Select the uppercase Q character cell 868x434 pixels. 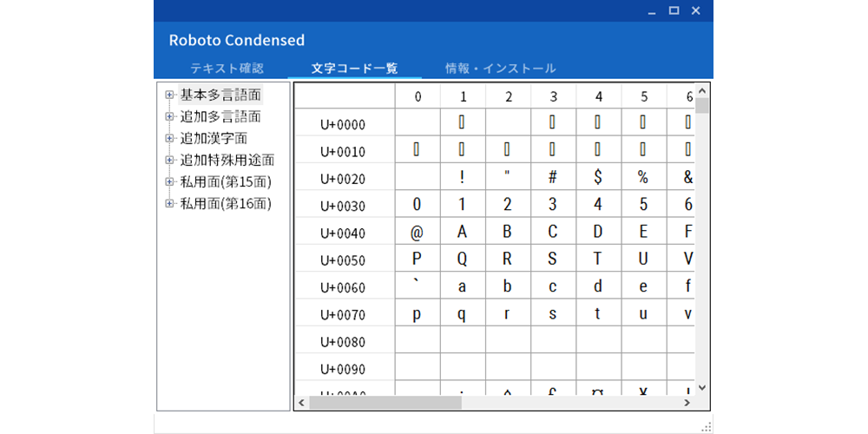click(x=464, y=259)
